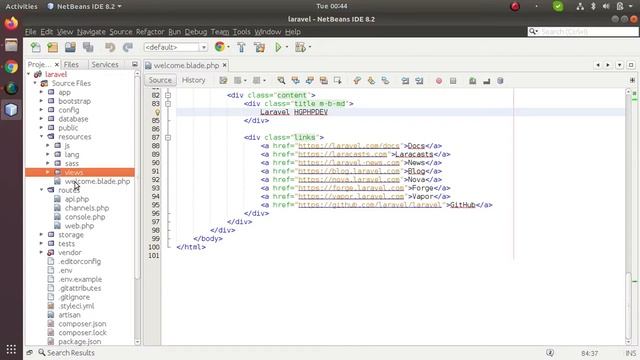Click the Chrome browser selector icon
The image size is (640, 360).
(x=220, y=47)
